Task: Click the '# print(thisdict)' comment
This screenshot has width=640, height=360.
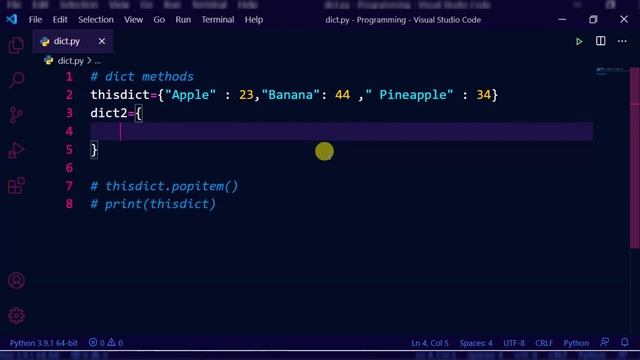Action: point(153,204)
